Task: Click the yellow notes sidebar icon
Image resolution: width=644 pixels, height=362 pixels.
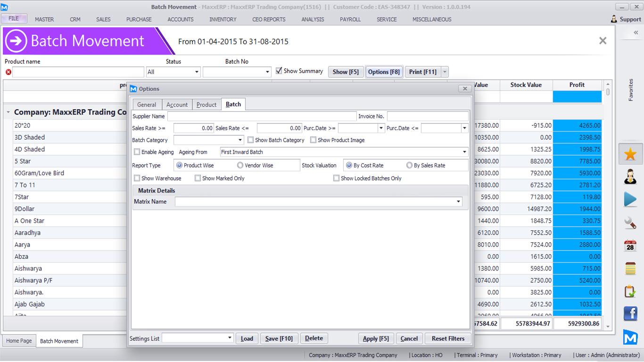Action: coord(630,268)
